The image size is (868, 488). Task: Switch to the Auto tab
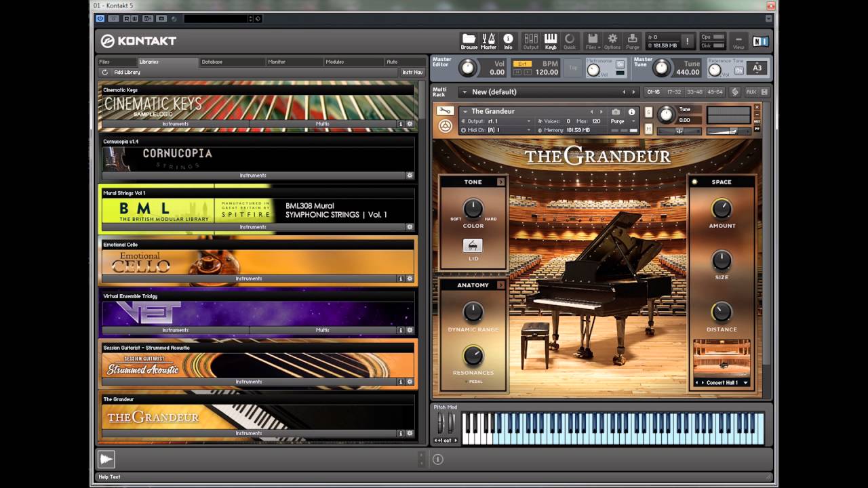(405, 62)
